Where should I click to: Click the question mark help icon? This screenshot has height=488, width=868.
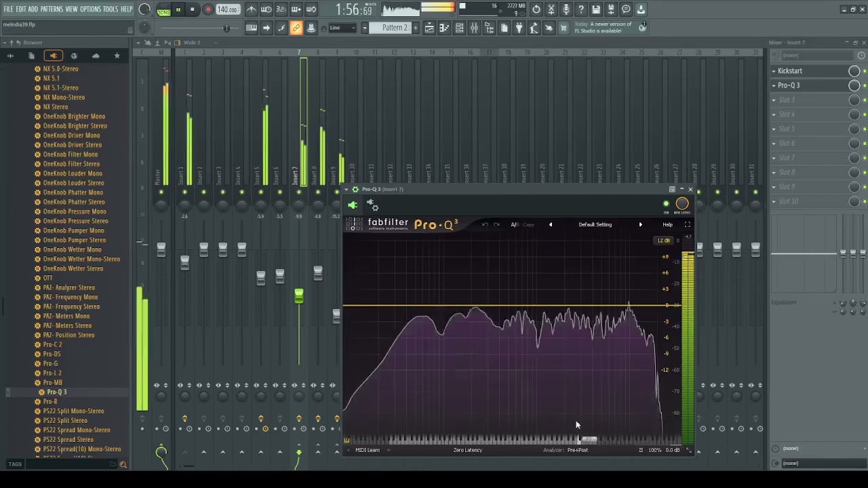[581, 9]
